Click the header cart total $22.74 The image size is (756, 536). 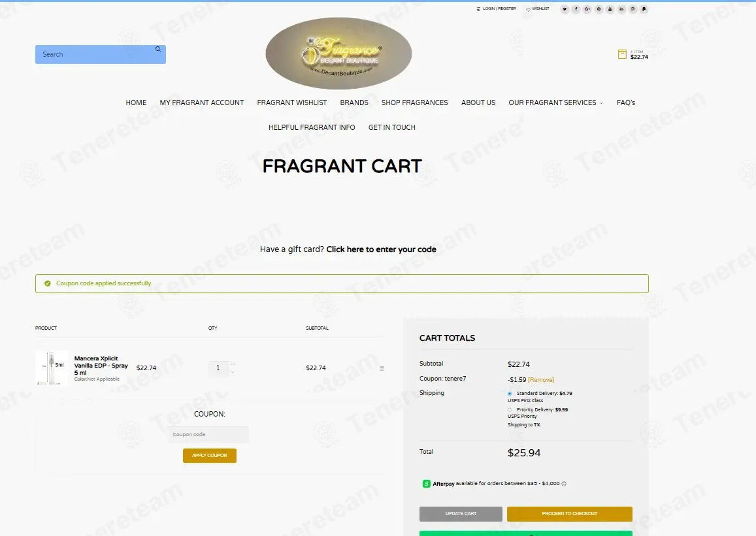[x=639, y=57]
